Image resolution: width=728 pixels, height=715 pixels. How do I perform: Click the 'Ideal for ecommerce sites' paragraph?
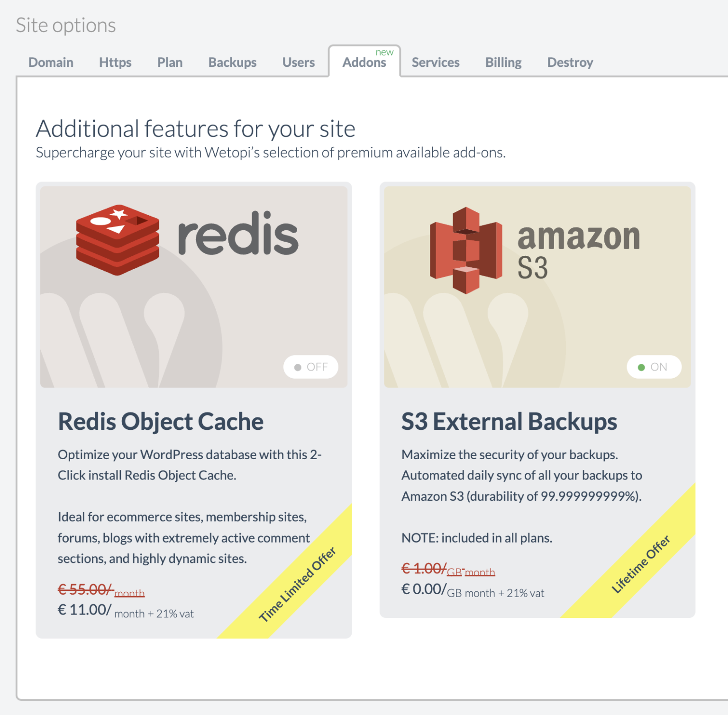pyautogui.click(x=184, y=538)
